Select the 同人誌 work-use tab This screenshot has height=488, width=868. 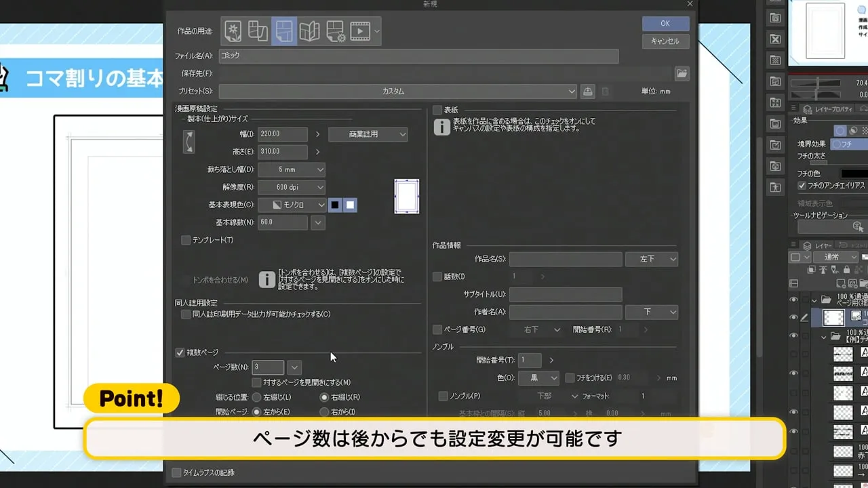pos(310,30)
